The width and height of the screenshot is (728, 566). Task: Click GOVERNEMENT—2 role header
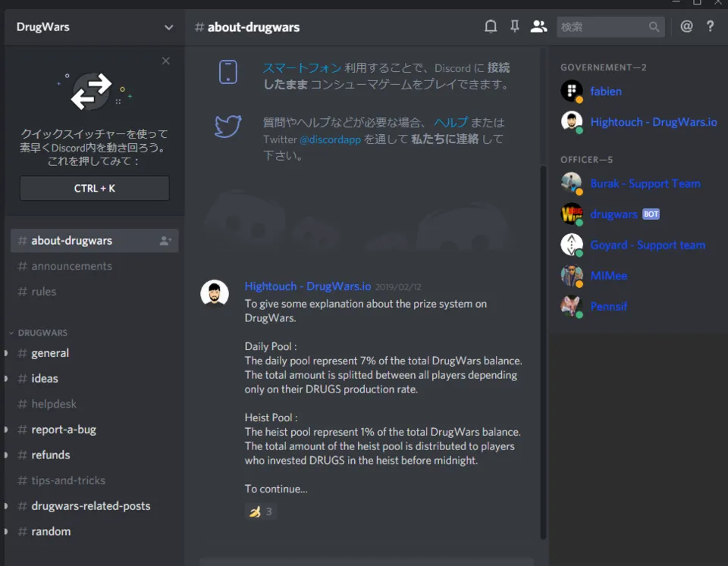click(x=603, y=67)
